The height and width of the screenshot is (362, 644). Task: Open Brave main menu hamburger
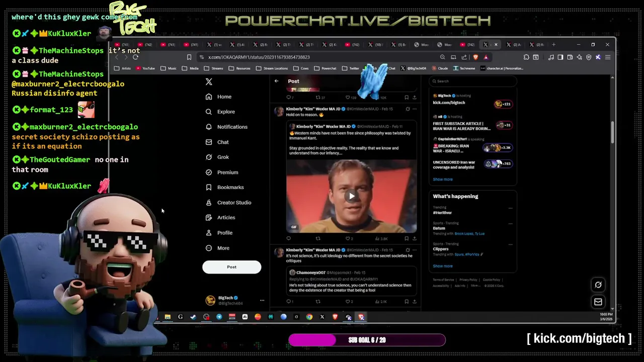pyautogui.click(x=608, y=57)
